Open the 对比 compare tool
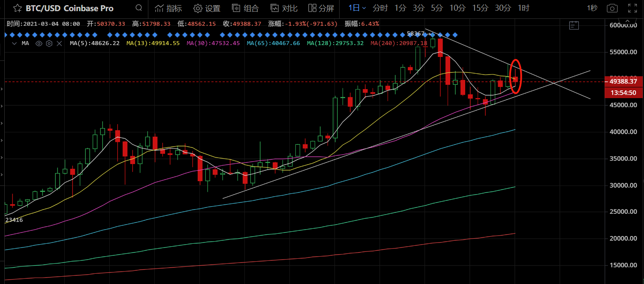Screen dimensions: 644x284 click(284, 8)
